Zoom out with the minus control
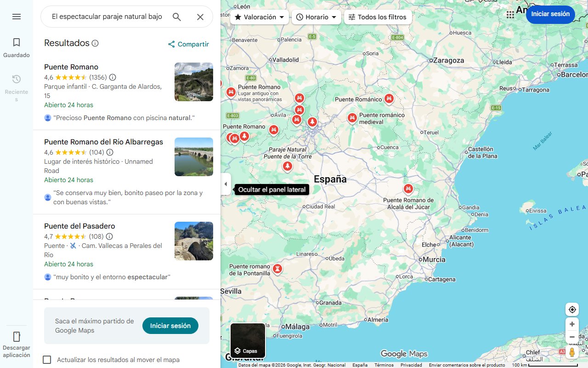Screen dimensions: 588x368 pyautogui.click(x=572, y=337)
